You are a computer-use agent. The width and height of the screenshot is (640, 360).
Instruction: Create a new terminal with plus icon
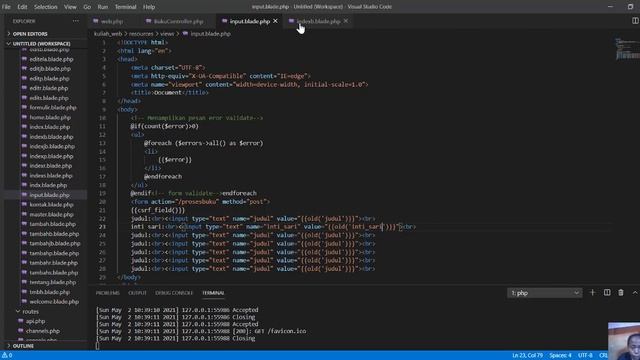tap(592, 293)
